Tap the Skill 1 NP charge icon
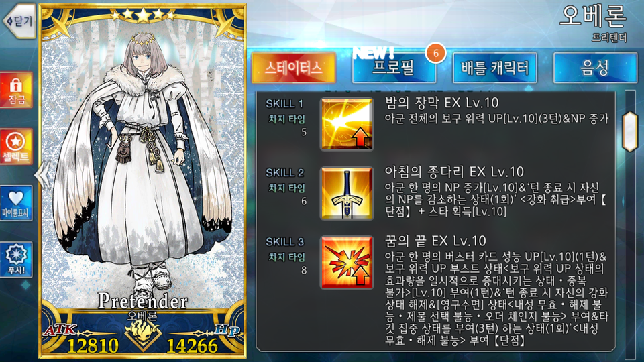The width and height of the screenshot is (644, 362). pyautogui.click(x=347, y=124)
